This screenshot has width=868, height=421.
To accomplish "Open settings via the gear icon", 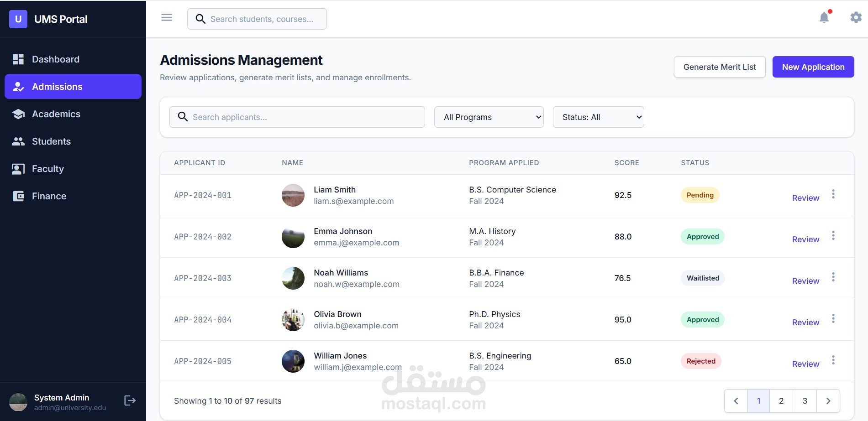I will (x=856, y=18).
